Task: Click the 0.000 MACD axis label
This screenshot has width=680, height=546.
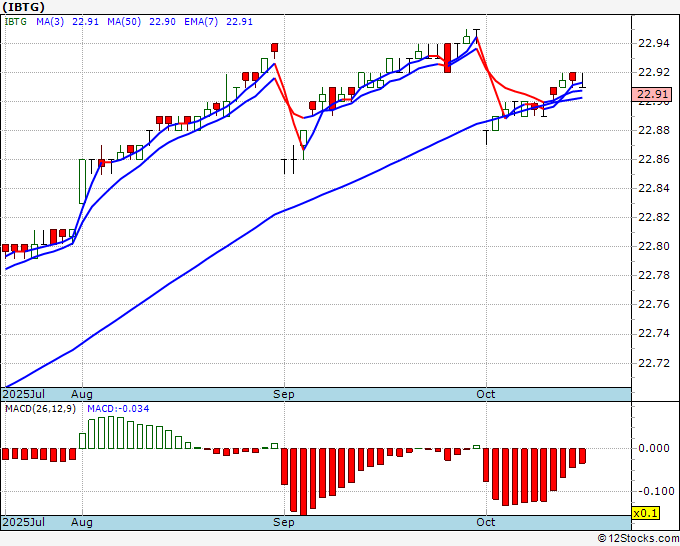Action: point(654,448)
